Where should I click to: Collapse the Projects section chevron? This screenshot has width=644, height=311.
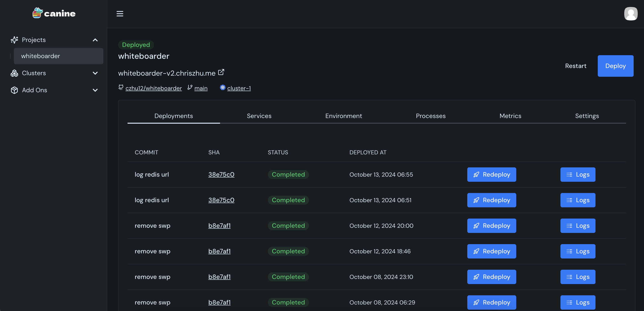click(95, 40)
